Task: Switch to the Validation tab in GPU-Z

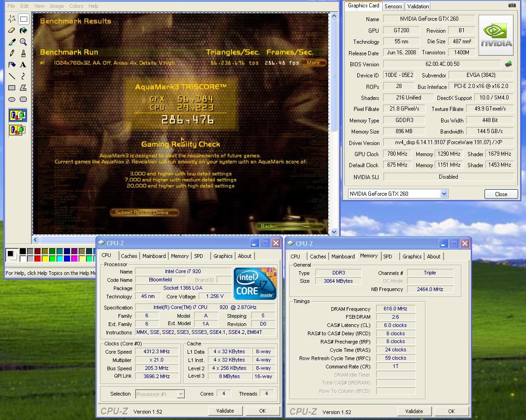Action: click(x=418, y=6)
